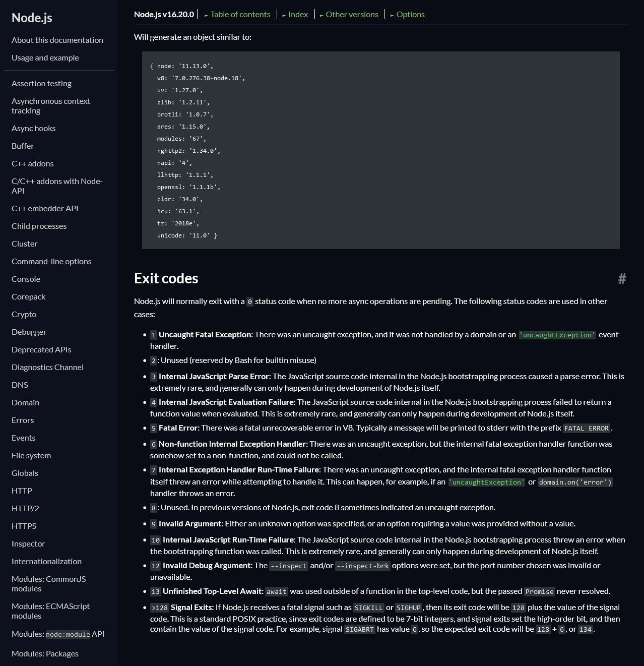Open the HTTP/2 docs
644x666 pixels.
[x=25, y=508]
